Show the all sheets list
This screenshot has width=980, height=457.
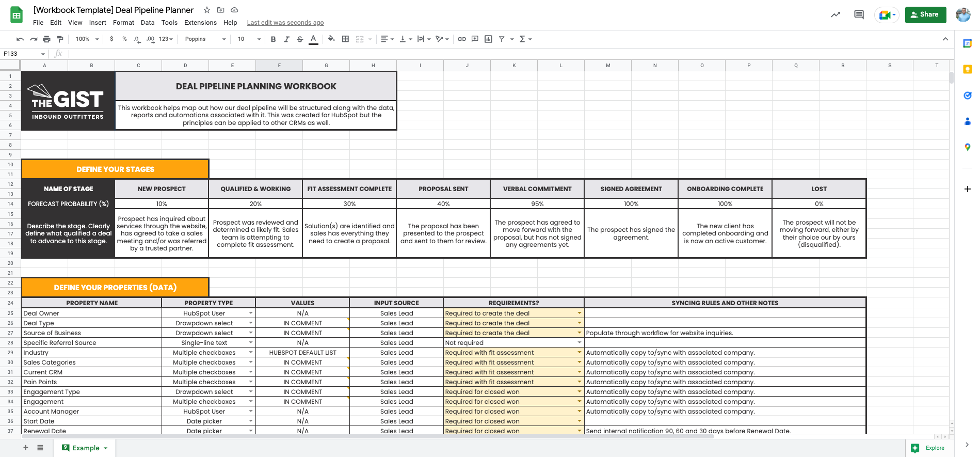tap(40, 448)
